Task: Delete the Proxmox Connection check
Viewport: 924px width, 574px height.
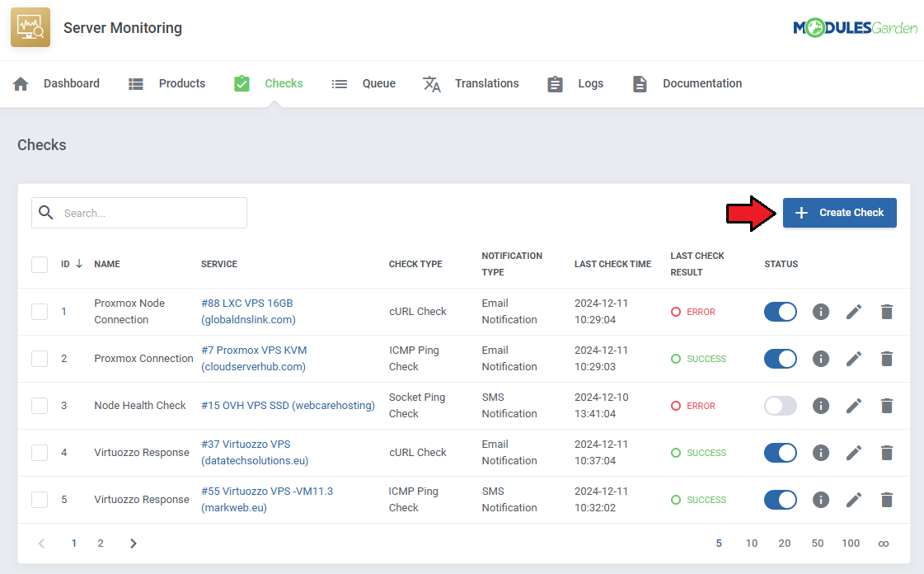Action: click(x=887, y=358)
